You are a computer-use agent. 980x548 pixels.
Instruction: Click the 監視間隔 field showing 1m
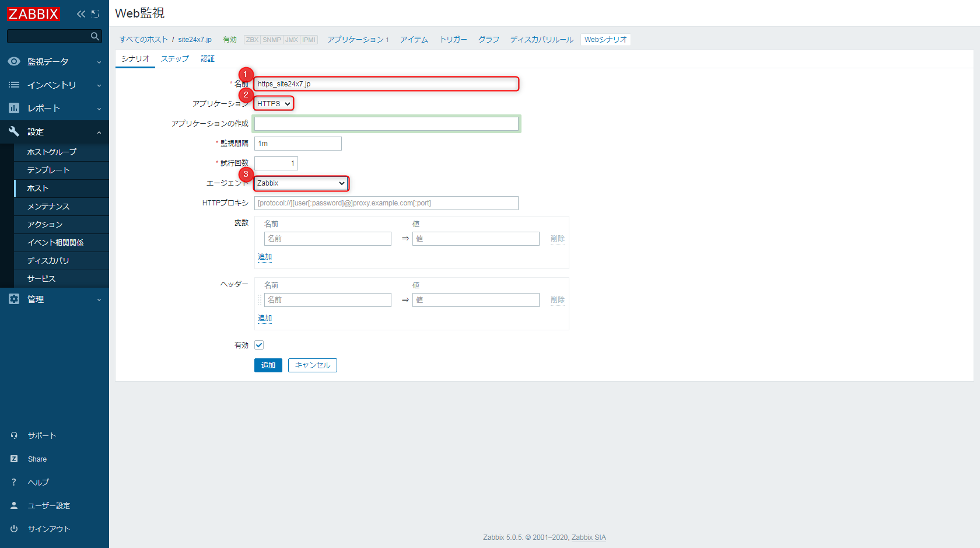(298, 144)
